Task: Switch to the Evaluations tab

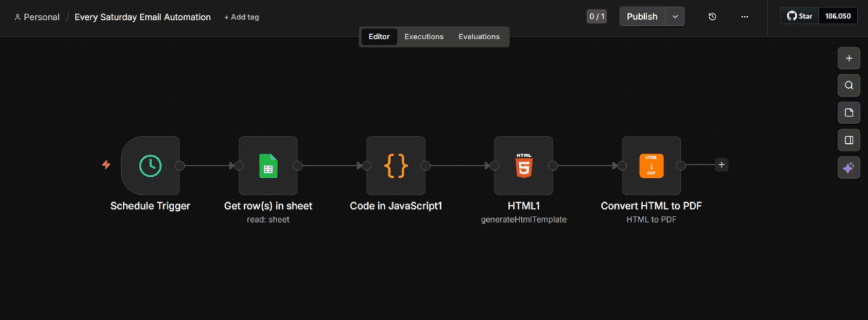Action: [x=479, y=37]
